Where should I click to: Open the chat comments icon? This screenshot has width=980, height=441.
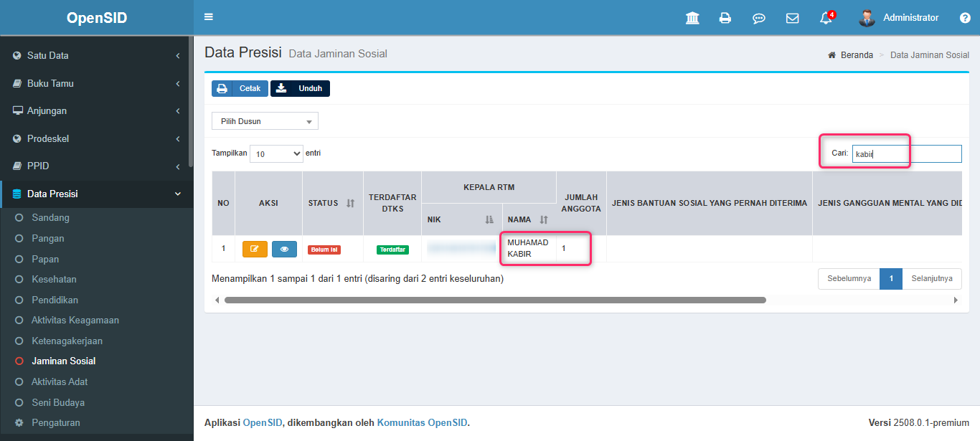pos(759,18)
